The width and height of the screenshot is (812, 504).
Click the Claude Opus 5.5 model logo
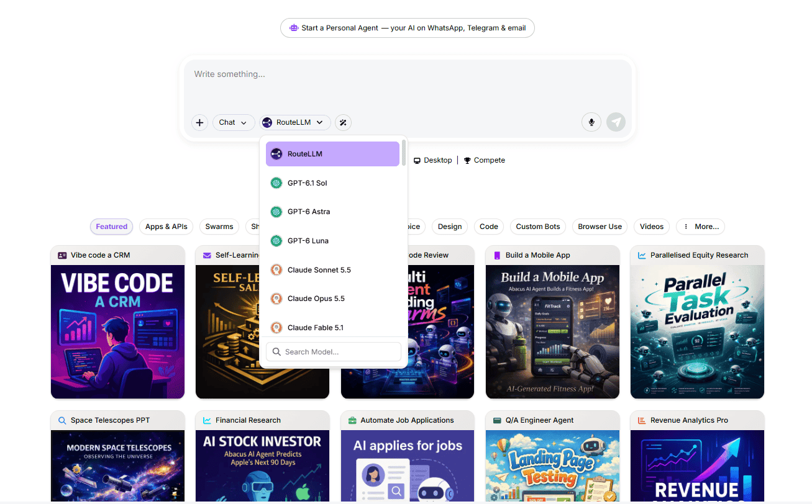click(x=276, y=299)
